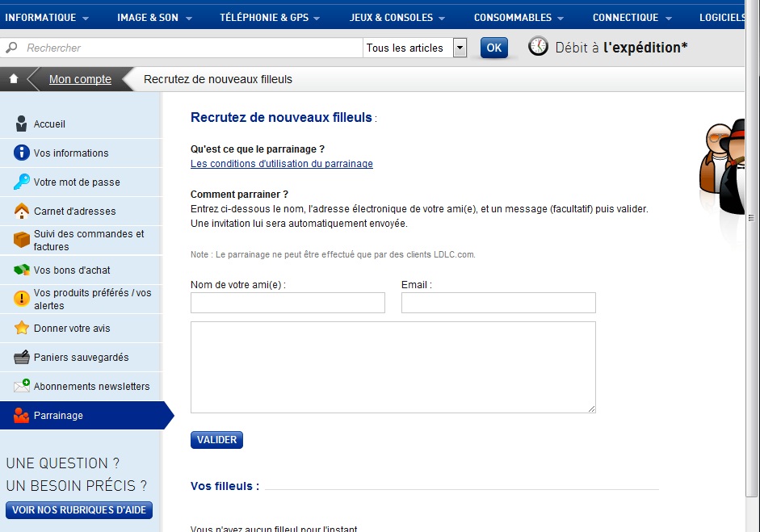Click the blue info icon for Vos informations
This screenshot has width=760, height=532.
21,153
